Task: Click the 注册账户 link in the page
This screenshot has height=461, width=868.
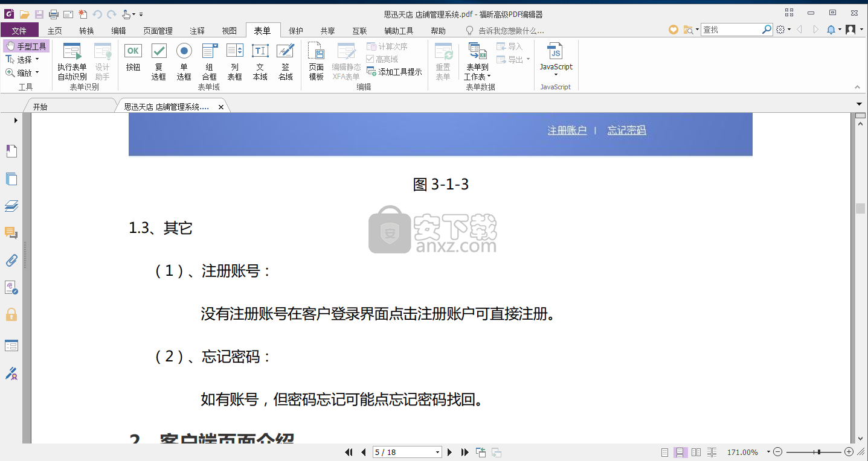Action: pos(567,130)
